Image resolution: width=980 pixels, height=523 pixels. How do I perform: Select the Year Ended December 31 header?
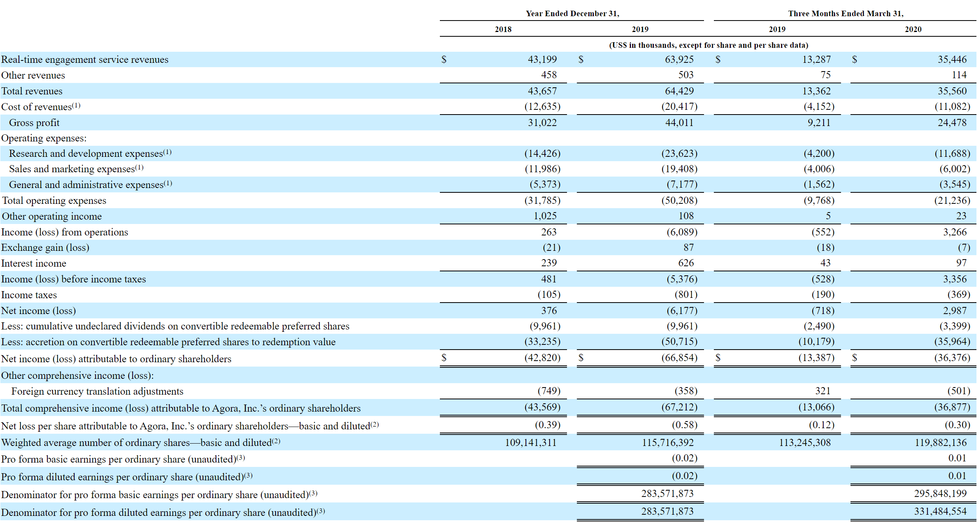572,13
